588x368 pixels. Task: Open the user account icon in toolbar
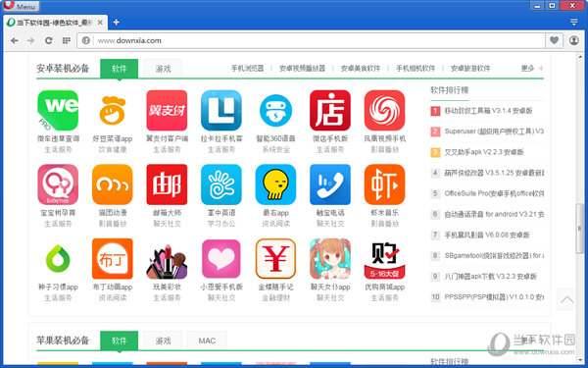(573, 40)
